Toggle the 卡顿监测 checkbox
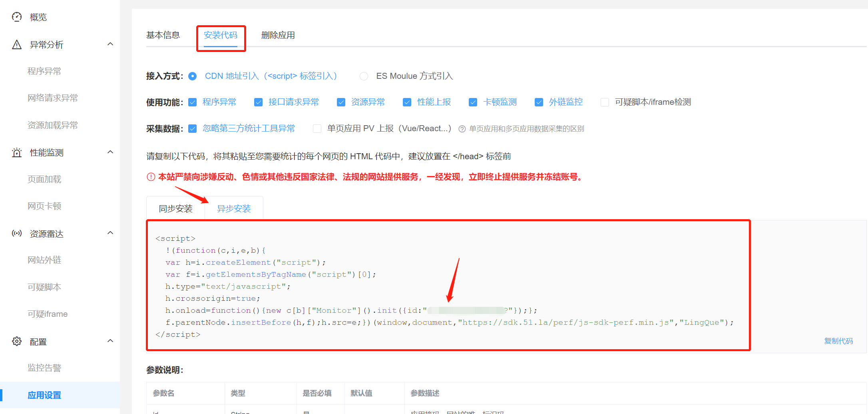The width and height of the screenshot is (868, 414). point(473,102)
